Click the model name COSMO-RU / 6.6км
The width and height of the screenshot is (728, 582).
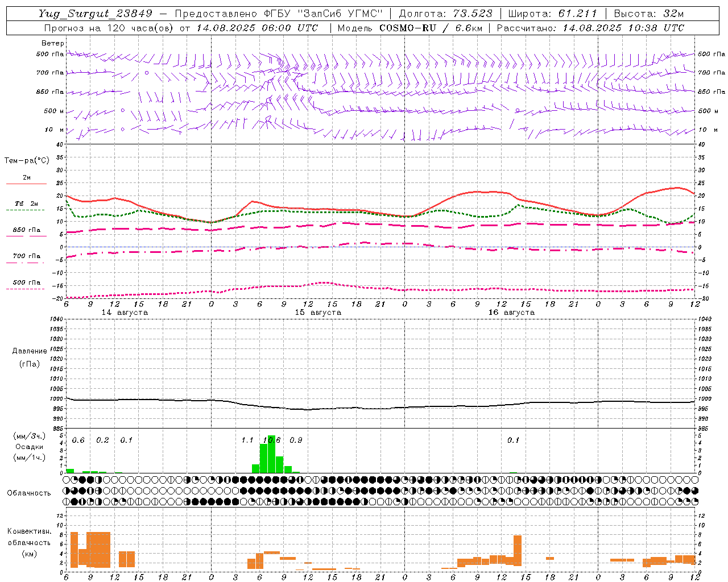pos(431,28)
